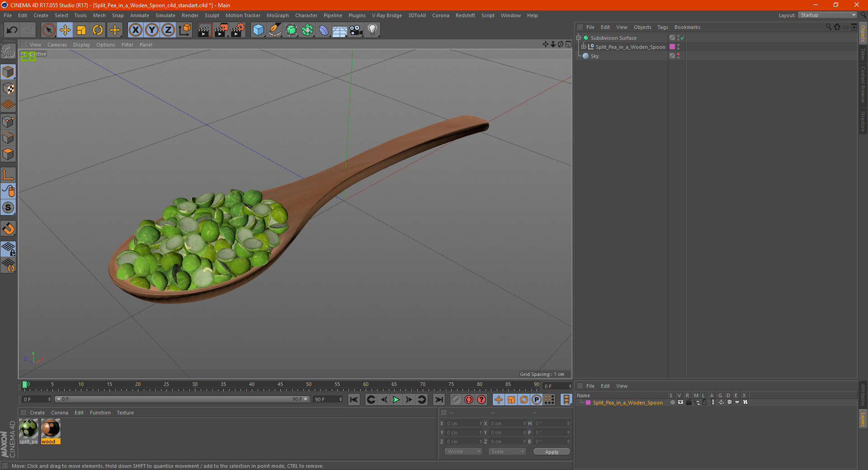Viewport: 868px width, 470px height.
Task: Toggle Y axis lock
Action: pos(152,30)
